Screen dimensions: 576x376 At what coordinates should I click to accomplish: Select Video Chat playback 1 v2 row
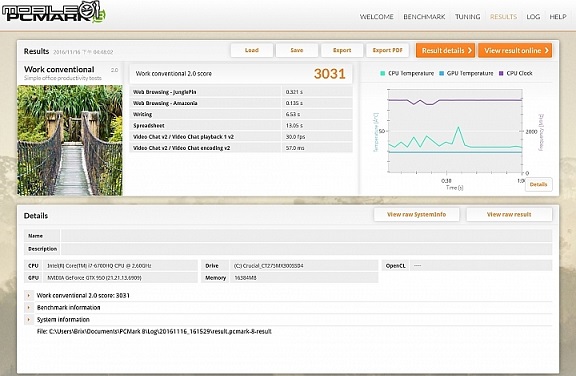click(241, 137)
